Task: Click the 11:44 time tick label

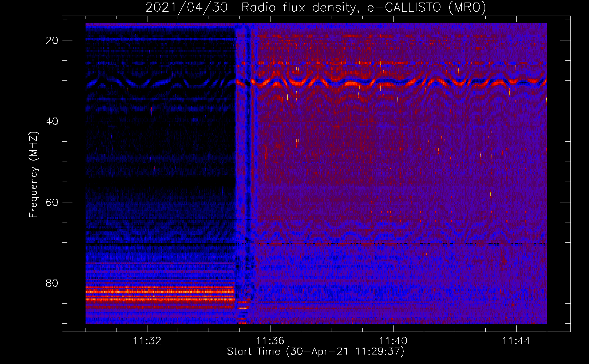Action: [516, 341]
